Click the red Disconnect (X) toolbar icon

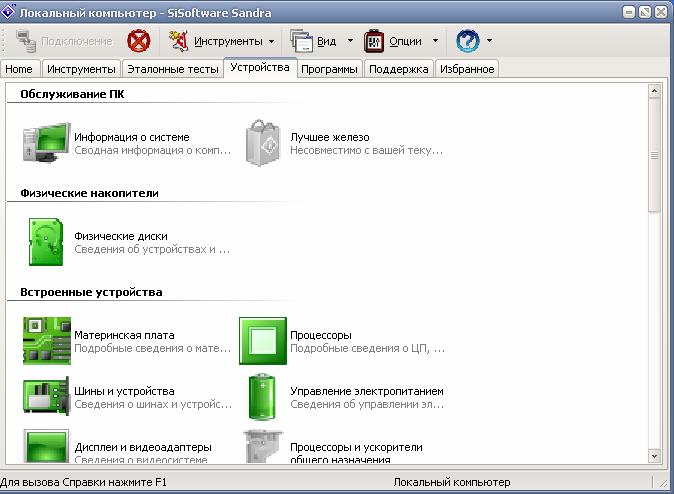138,41
